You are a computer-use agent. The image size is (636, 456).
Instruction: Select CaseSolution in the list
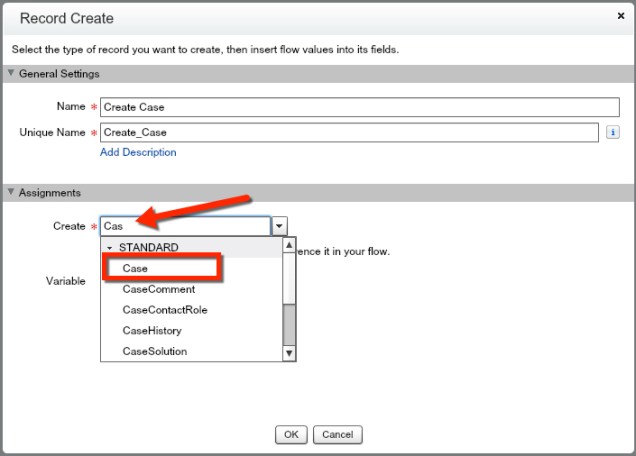click(x=155, y=352)
